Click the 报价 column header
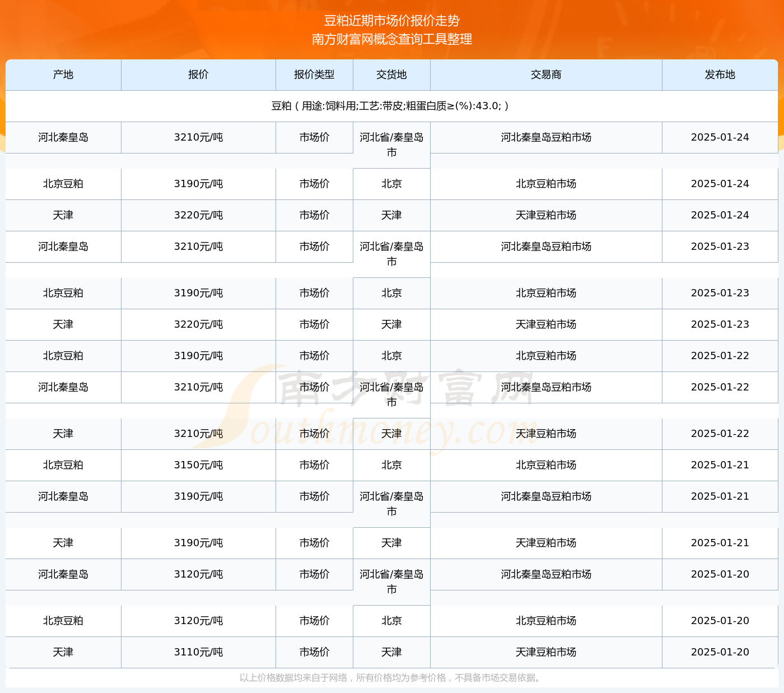This screenshot has width=784, height=693. pos(198,75)
